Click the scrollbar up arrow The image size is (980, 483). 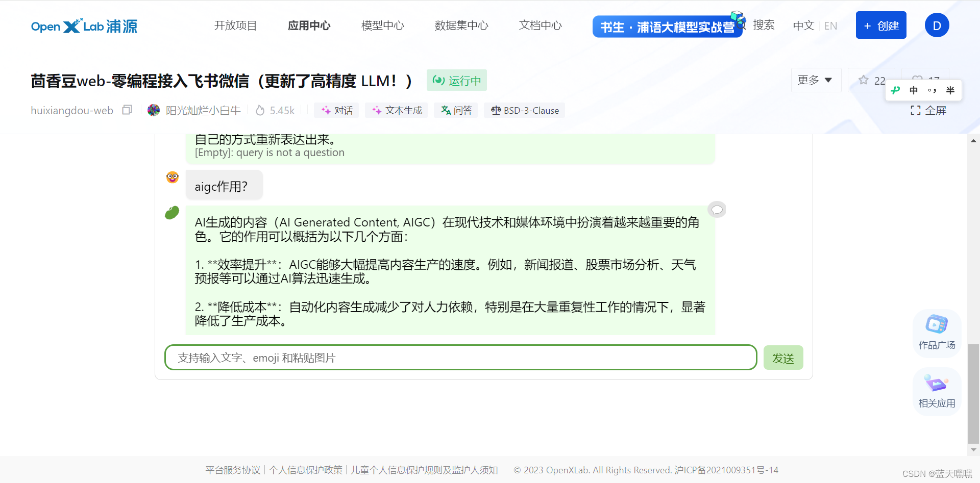point(973,140)
